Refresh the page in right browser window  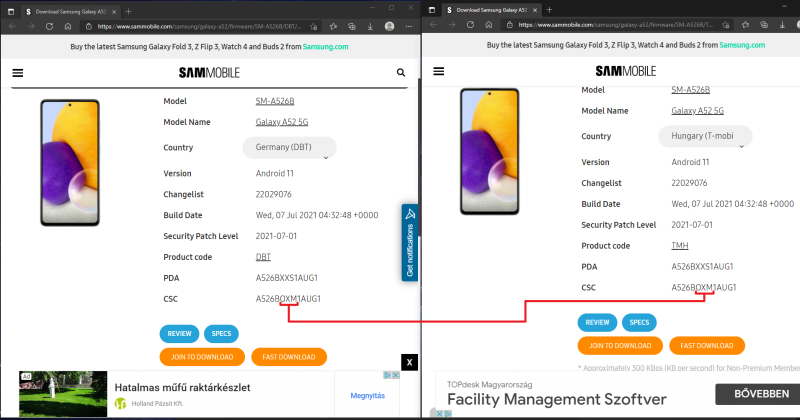click(470, 24)
